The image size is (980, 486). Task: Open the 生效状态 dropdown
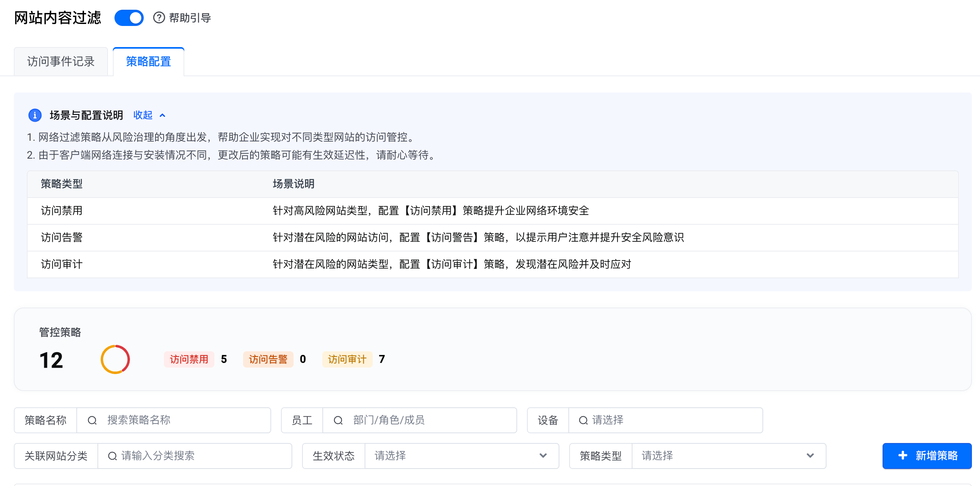point(462,456)
